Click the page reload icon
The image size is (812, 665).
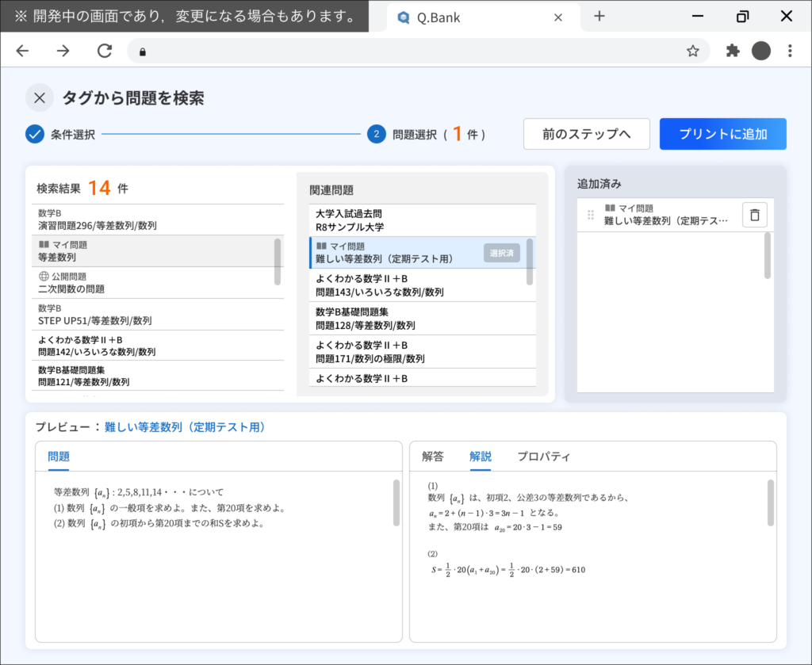coord(104,50)
